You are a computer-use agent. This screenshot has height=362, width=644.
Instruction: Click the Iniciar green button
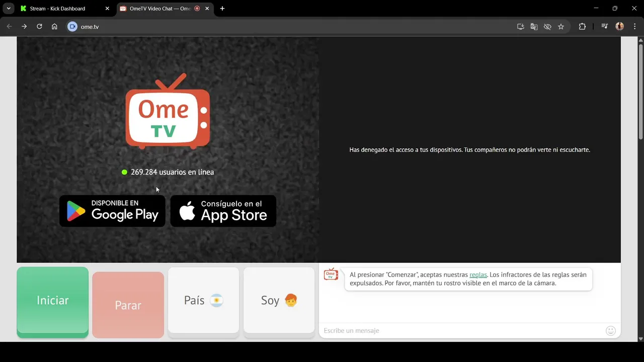click(53, 301)
